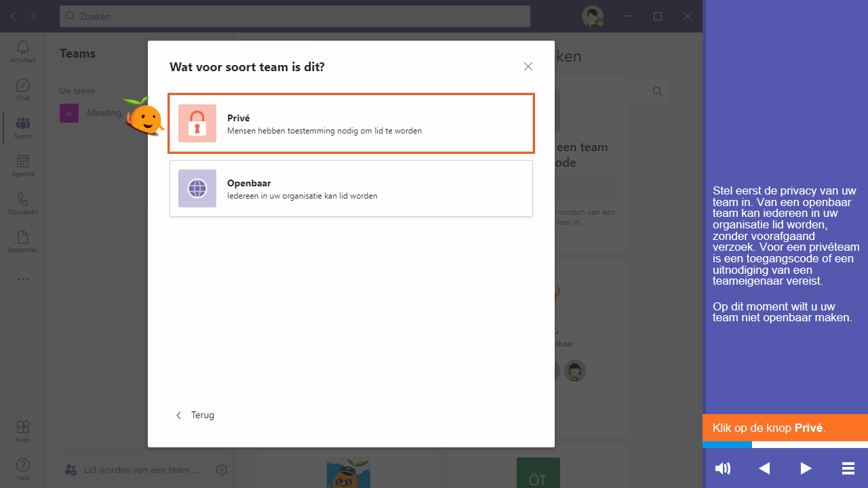Viewport: 868px width, 488px height.
Task: Minimize the Teams window
Action: click(627, 16)
